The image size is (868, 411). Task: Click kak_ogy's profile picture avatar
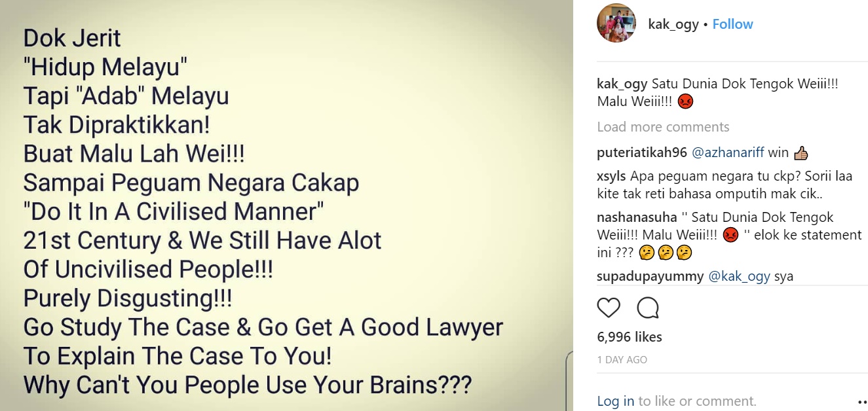(x=616, y=24)
